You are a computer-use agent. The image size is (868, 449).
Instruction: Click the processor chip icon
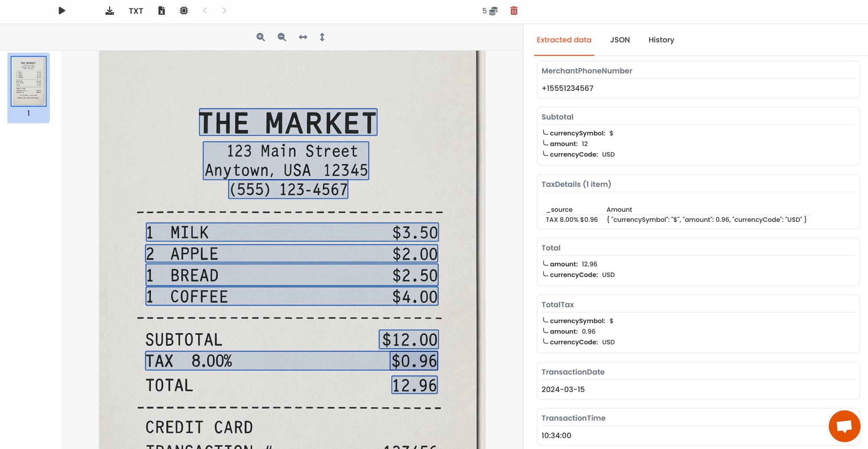pyautogui.click(x=184, y=11)
